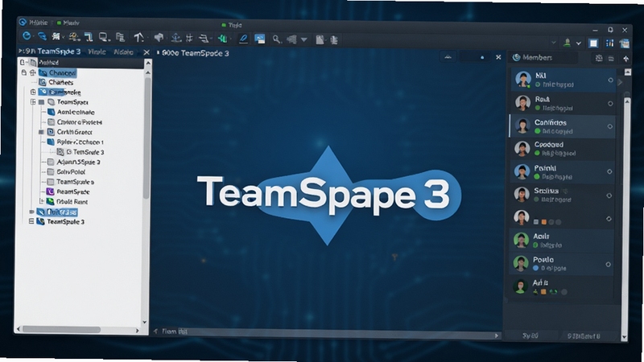
Task: Click the stacked documents toolbar icon
Action: [120, 37]
